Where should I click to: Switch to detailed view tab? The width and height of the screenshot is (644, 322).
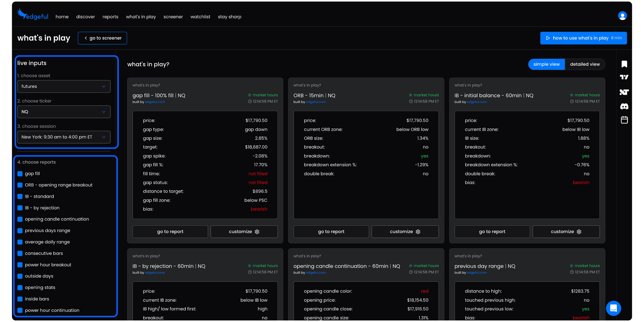coord(584,64)
